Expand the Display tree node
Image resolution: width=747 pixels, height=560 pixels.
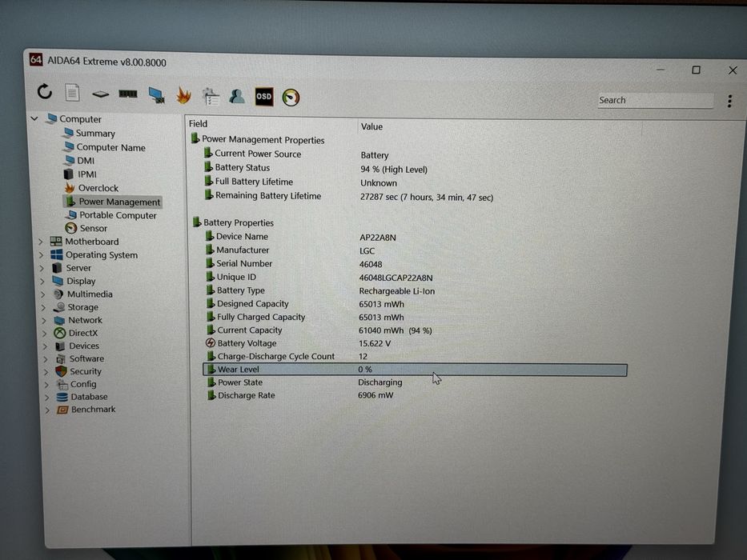pos(42,282)
